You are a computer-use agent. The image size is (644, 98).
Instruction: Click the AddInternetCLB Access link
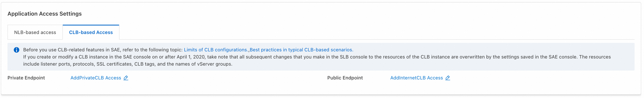(416, 78)
